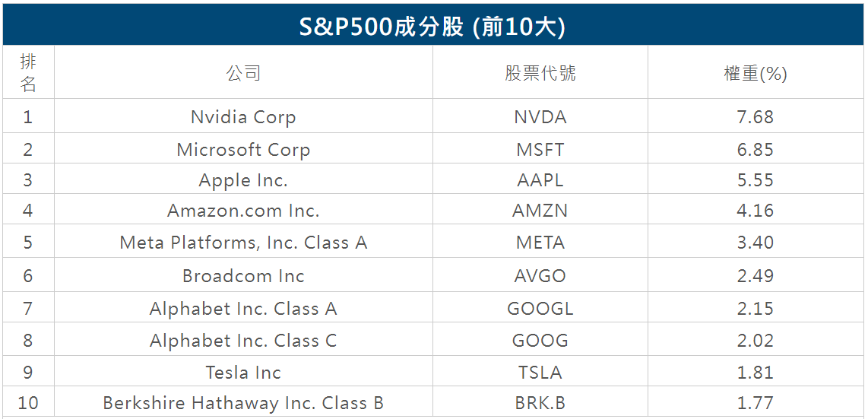Image resolution: width=868 pixels, height=419 pixels.
Task: Click the 股票代號 column header
Action: [x=540, y=73]
